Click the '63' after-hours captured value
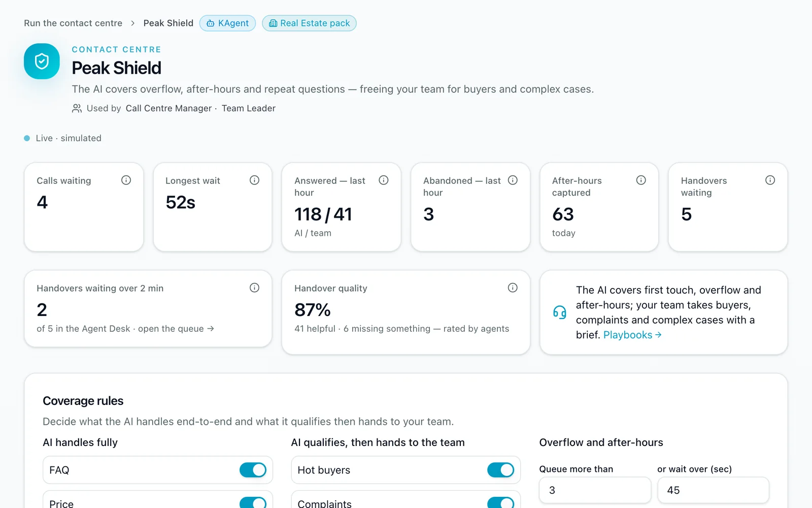 (563, 214)
